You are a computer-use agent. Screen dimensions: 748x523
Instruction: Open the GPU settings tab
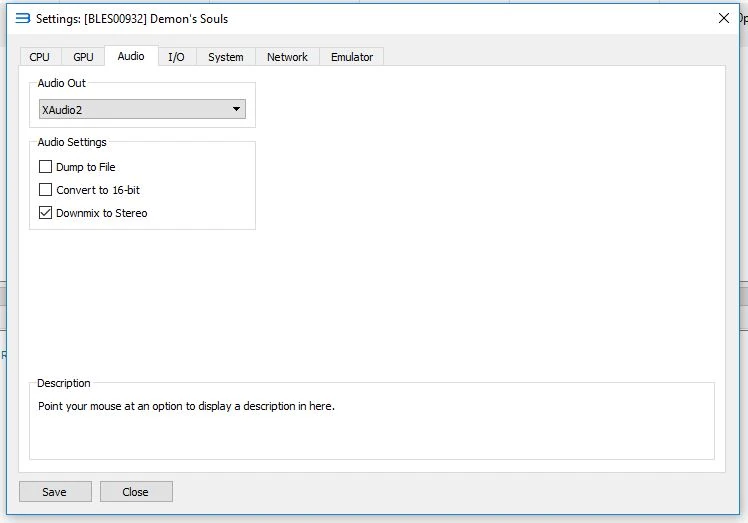(x=83, y=57)
